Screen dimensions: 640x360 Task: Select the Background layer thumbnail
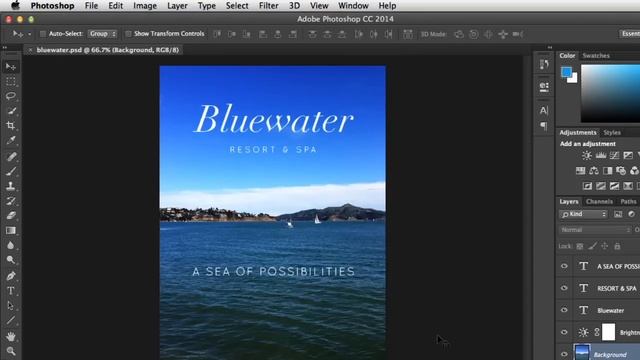click(582, 353)
